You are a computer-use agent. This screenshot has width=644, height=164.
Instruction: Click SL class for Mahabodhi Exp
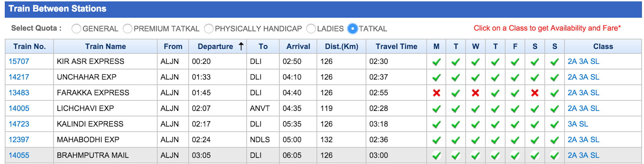[594, 140]
